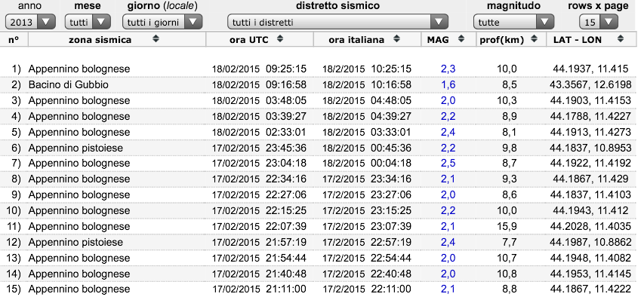Open distretto sismico tutti i distretti dropdown
644x300 pixels.
click(x=337, y=22)
